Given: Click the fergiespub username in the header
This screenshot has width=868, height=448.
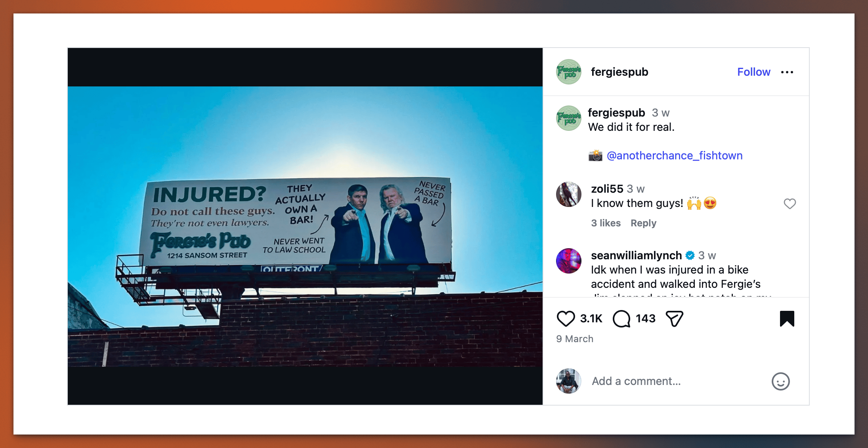Looking at the screenshot, I should click(x=619, y=72).
